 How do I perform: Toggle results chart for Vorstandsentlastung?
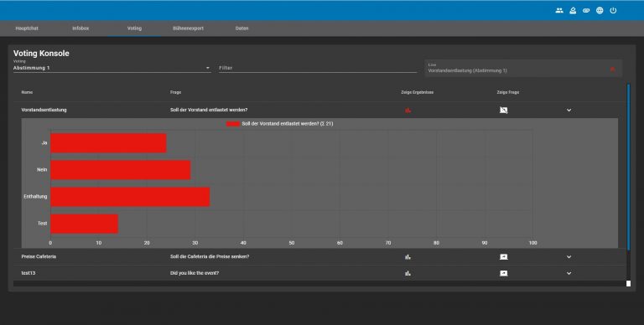[x=408, y=110]
